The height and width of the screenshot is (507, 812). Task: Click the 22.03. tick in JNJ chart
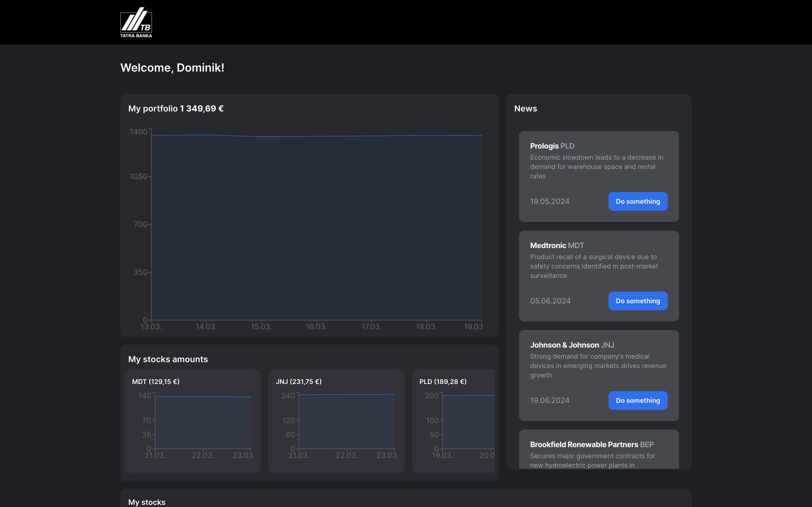347,455
